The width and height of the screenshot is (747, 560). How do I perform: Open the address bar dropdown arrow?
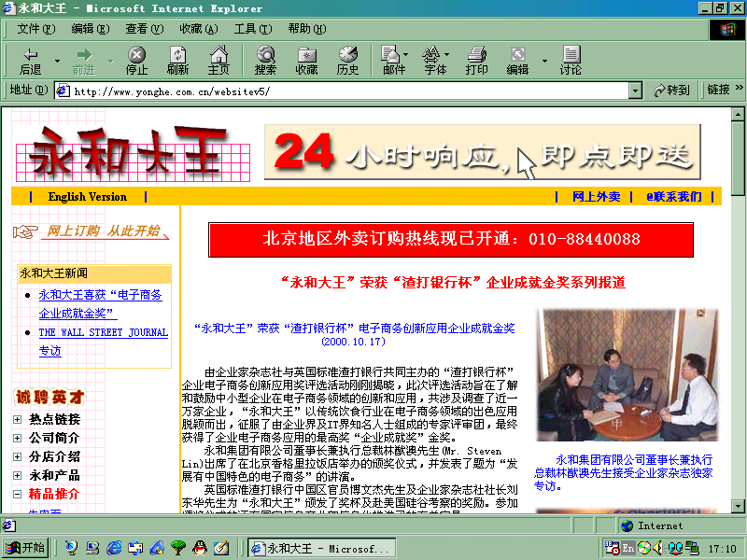coord(635,91)
